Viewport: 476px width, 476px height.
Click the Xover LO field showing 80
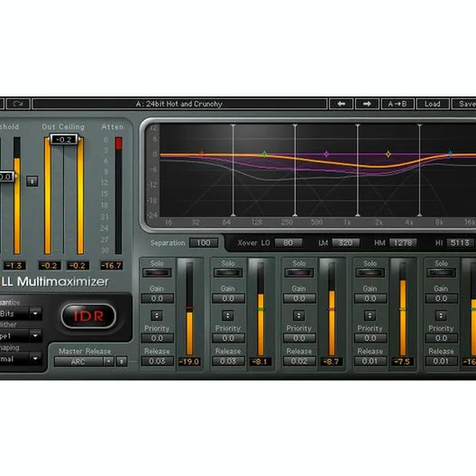click(x=288, y=243)
